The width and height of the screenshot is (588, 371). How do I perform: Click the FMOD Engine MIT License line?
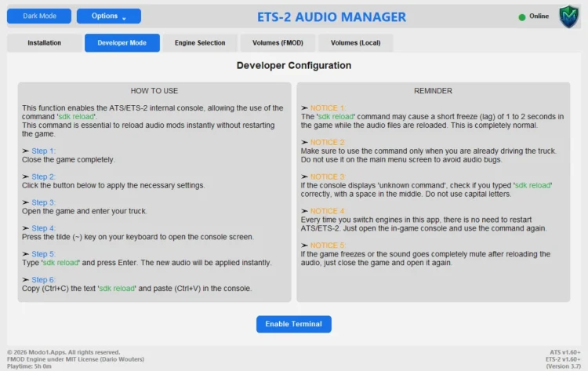coord(75,359)
